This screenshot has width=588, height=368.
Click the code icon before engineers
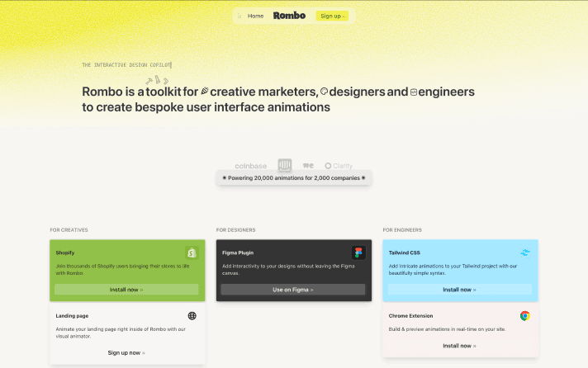(x=414, y=92)
